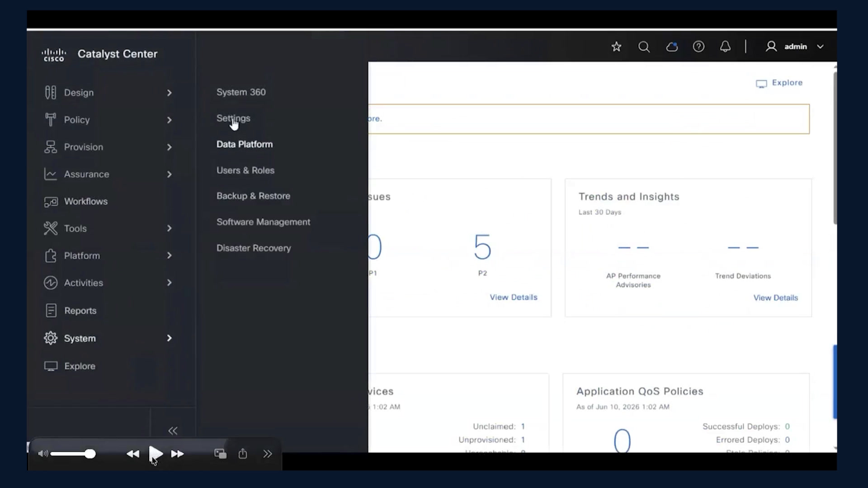The height and width of the screenshot is (488, 868).
Task: Click the Platform icon in sidebar
Action: 51,256
